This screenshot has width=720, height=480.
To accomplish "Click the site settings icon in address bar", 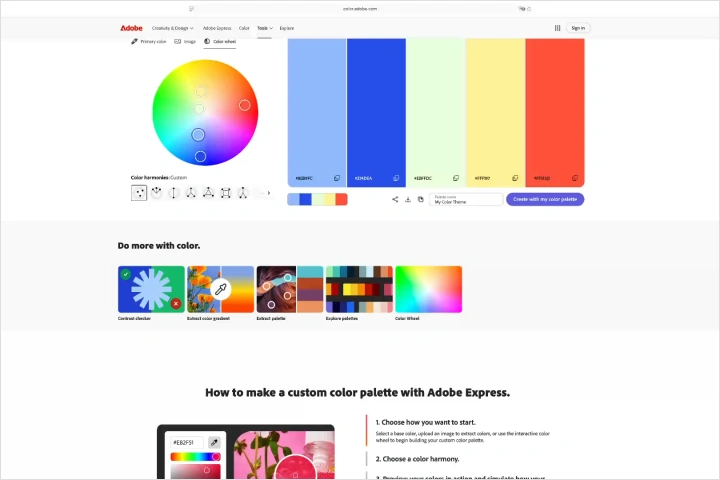I will point(522,9).
